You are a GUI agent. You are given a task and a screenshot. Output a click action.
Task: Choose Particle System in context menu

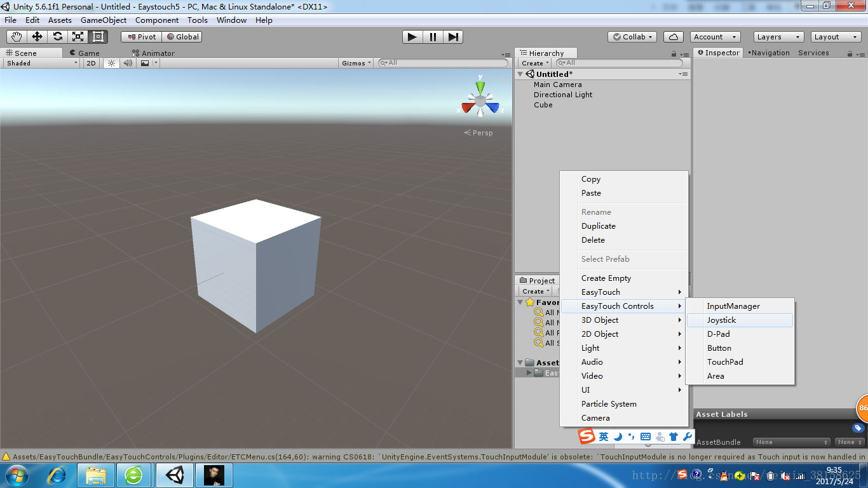(624, 404)
